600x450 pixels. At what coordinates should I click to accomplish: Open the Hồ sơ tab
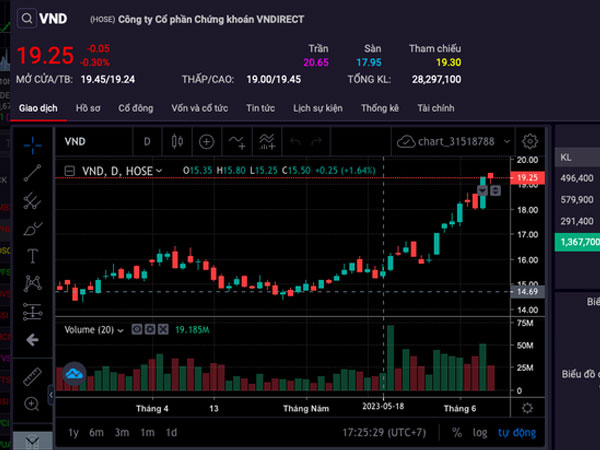click(x=88, y=108)
